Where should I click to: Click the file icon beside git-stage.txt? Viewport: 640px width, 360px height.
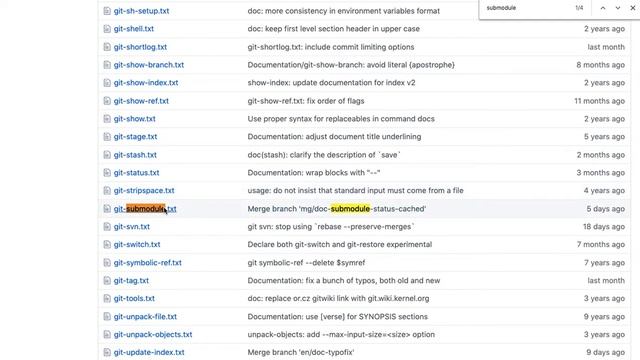click(107, 137)
